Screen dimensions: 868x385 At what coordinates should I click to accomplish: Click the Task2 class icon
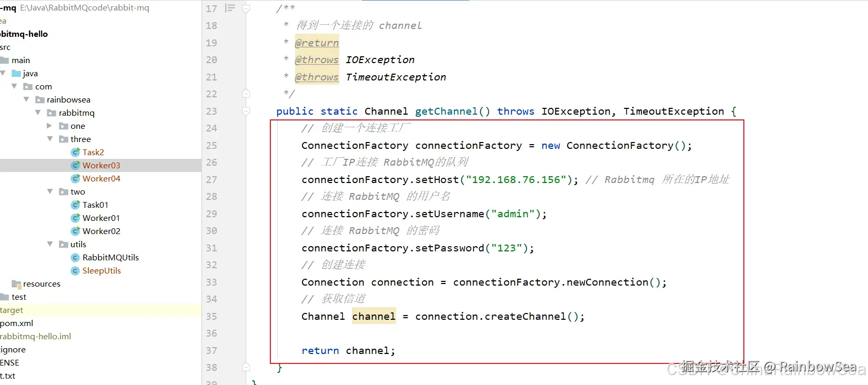coord(75,152)
